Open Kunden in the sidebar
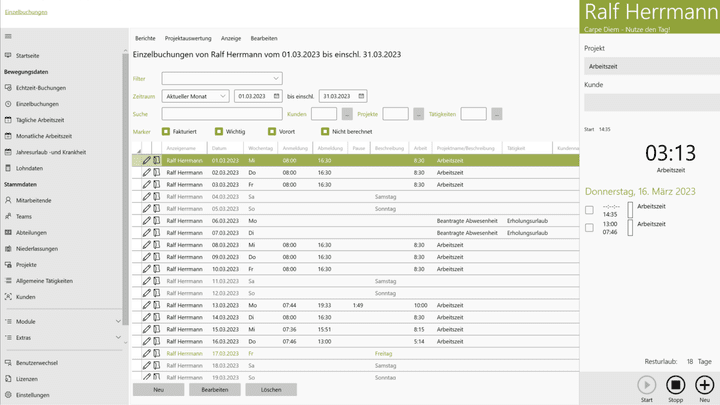The width and height of the screenshot is (720, 405). pos(26,297)
